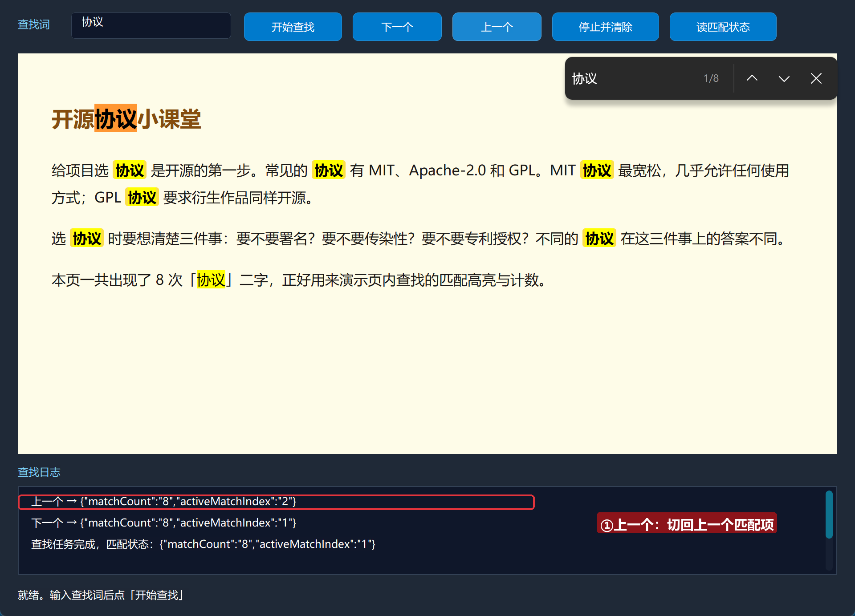
Task: Click highlighted 协议 inside the 「」 brackets
Action: click(x=211, y=280)
